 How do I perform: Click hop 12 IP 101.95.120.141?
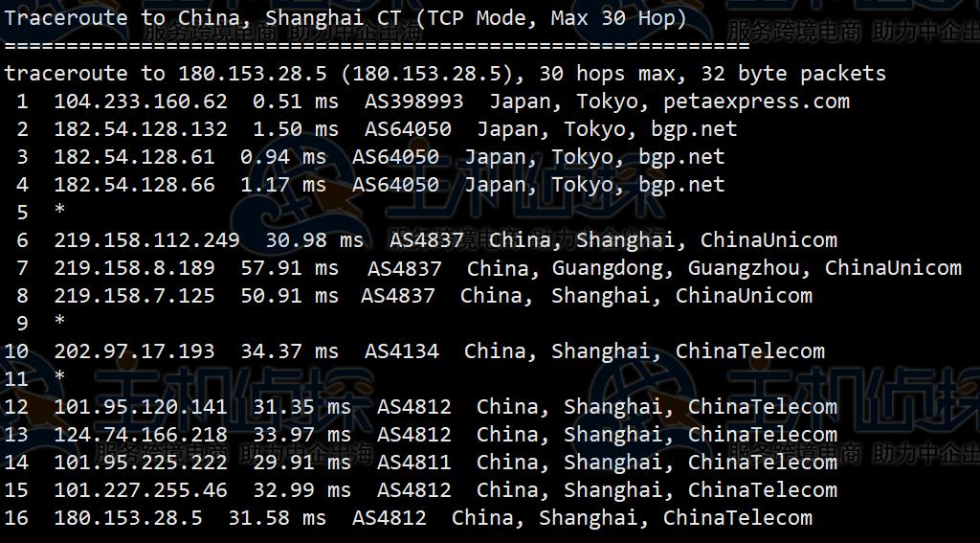coord(141,407)
